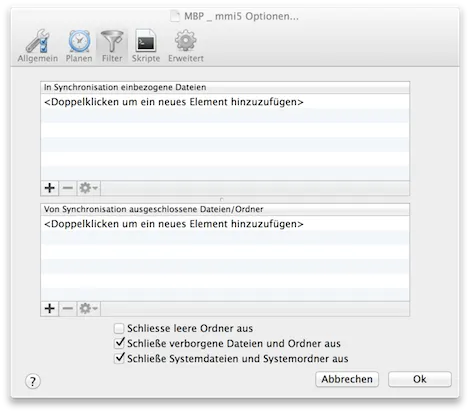
Task: Add an excluded file or folder entry
Action: (x=50, y=309)
